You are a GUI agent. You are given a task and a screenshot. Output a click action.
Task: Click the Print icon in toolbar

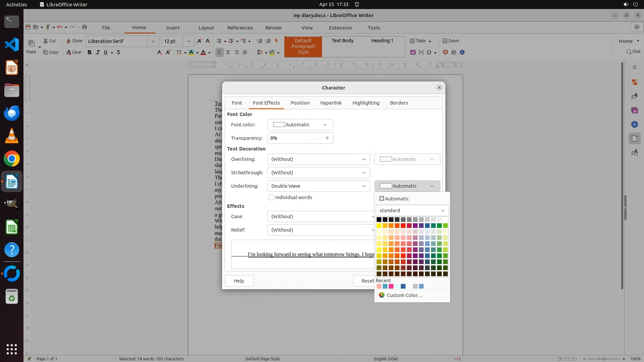(85, 27)
